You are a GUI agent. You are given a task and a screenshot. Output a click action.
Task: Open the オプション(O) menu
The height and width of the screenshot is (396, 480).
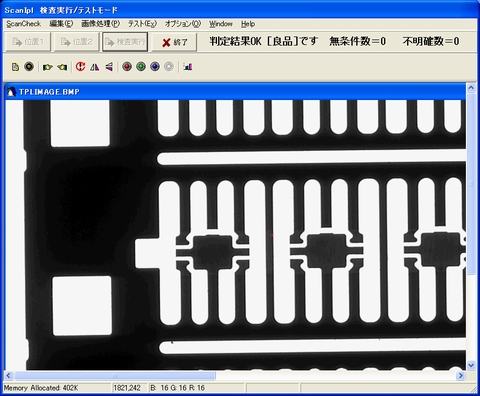[x=183, y=24]
